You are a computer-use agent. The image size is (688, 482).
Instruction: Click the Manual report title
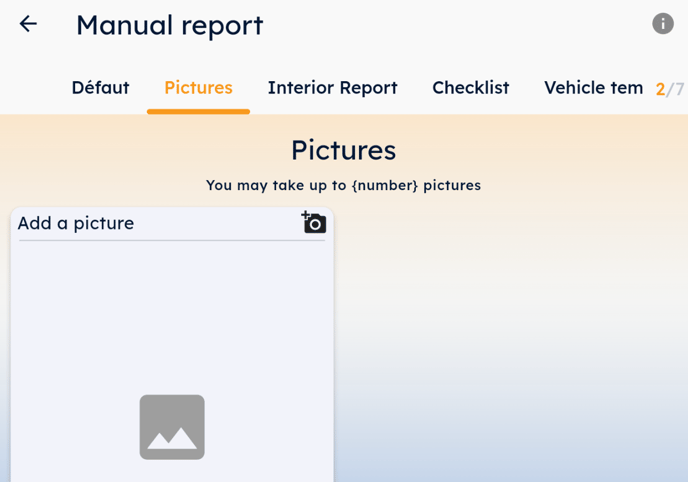point(170,25)
